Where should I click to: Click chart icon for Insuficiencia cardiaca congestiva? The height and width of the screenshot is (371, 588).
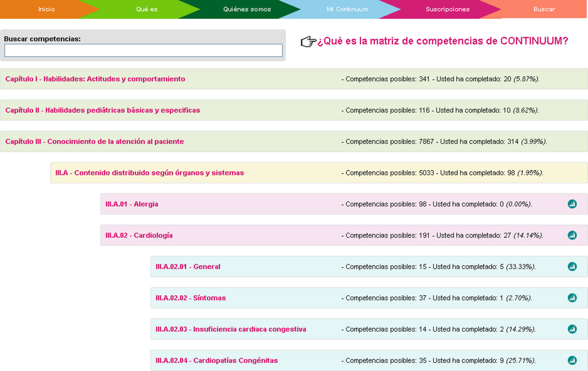(572, 329)
